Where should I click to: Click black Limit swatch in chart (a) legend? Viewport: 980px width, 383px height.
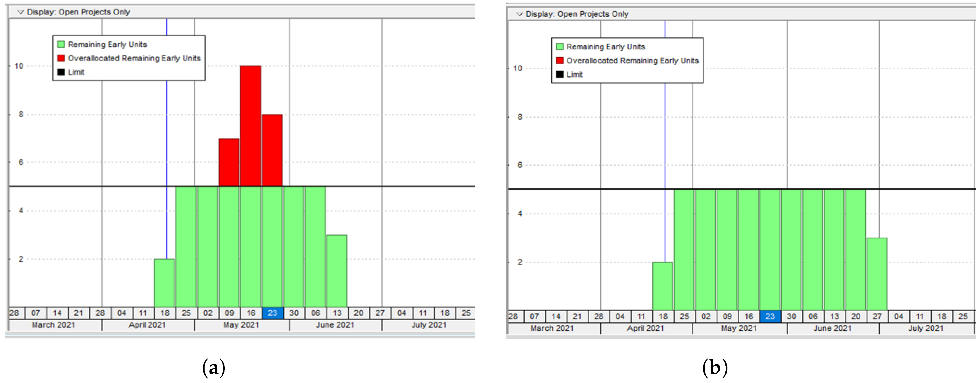pyautogui.click(x=61, y=72)
